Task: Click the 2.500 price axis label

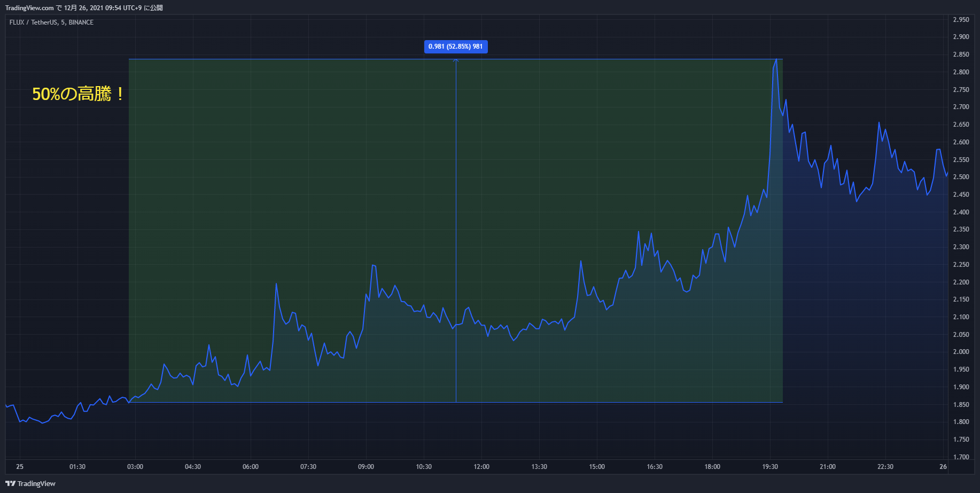Action: tap(961, 177)
